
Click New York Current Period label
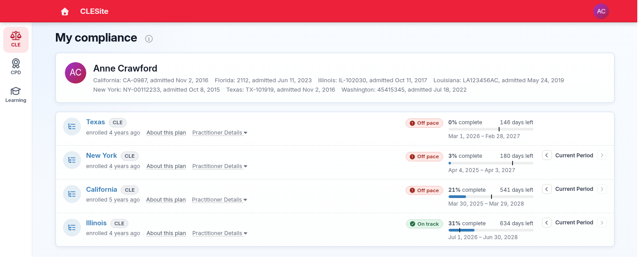pyautogui.click(x=574, y=156)
